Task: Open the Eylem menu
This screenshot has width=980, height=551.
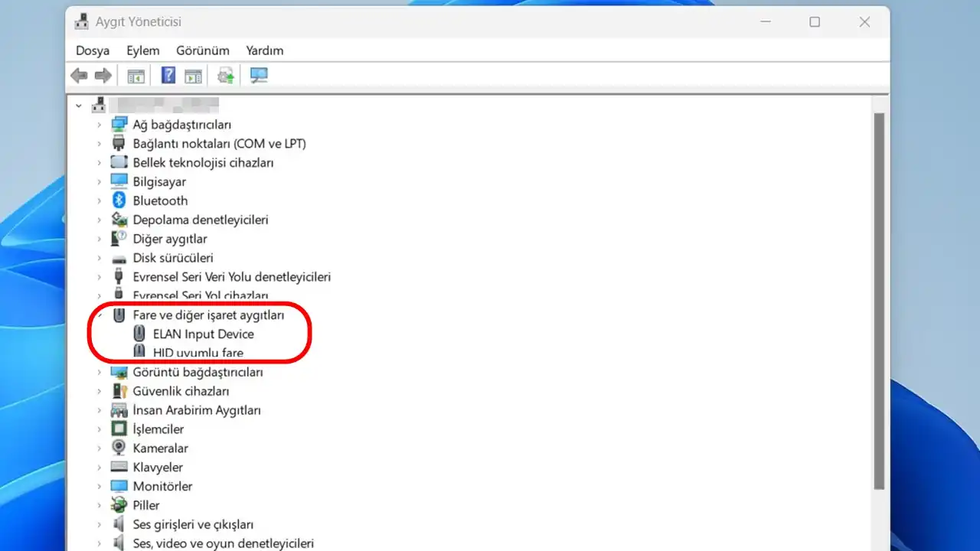Action: pos(142,51)
